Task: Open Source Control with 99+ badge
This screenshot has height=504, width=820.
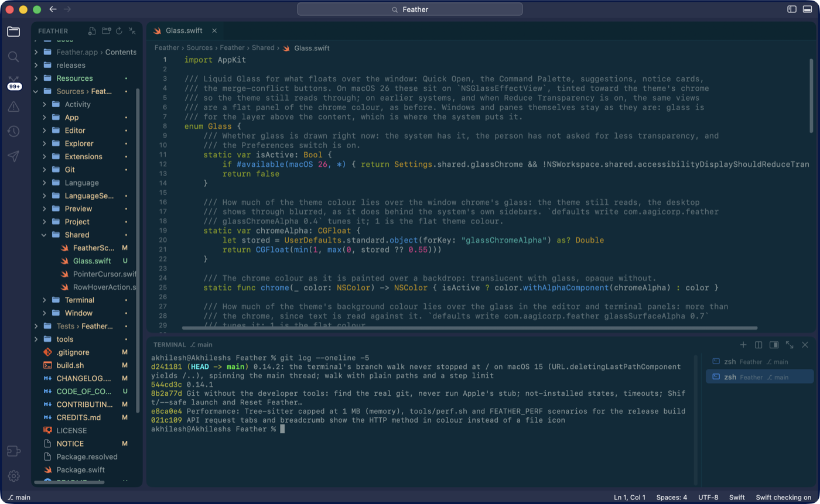Action: 14,83
